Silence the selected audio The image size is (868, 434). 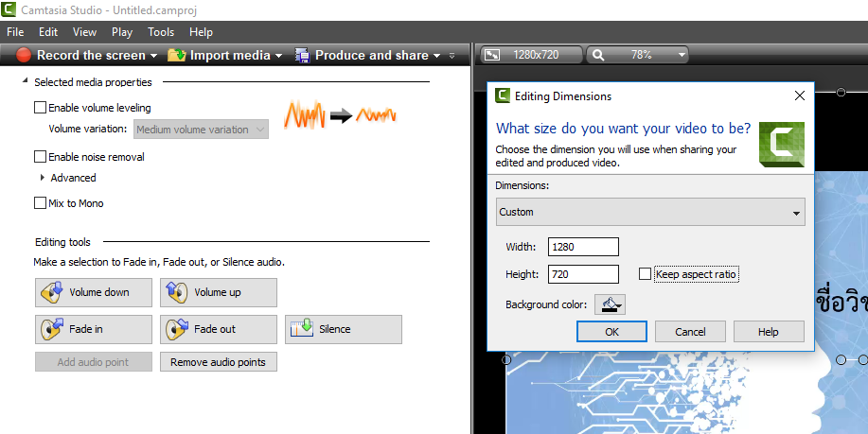(x=343, y=329)
